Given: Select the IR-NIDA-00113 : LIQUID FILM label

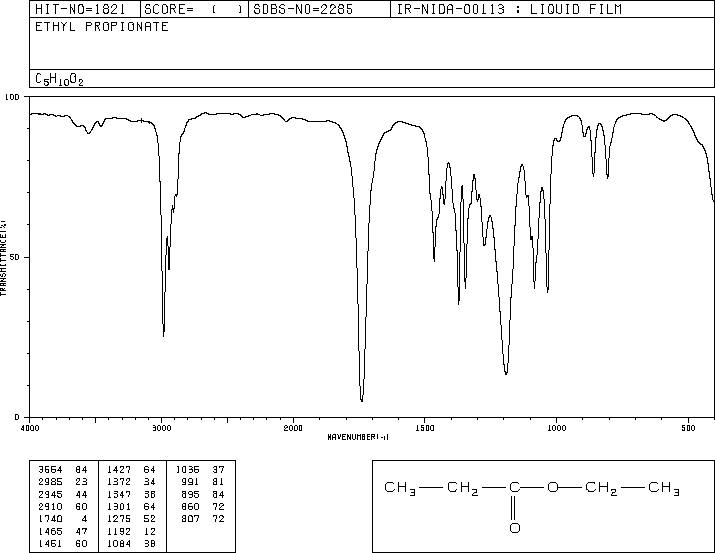Looking at the screenshot, I should tap(509, 9).
